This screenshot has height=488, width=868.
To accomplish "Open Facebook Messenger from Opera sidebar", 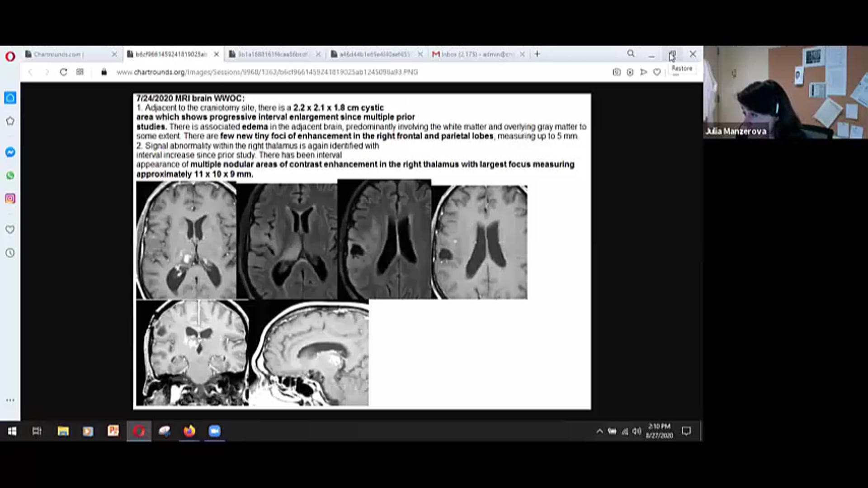I will (10, 152).
